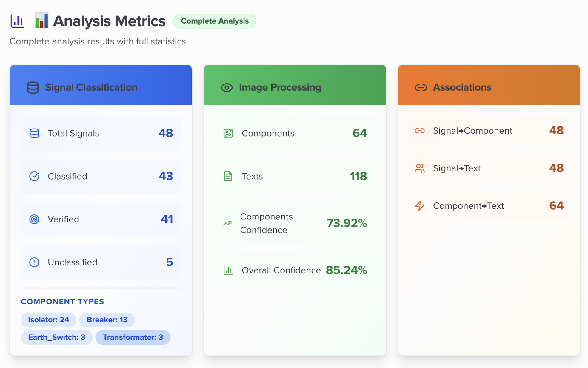
Task: Select the Signal→Component association row
Action: pos(489,131)
